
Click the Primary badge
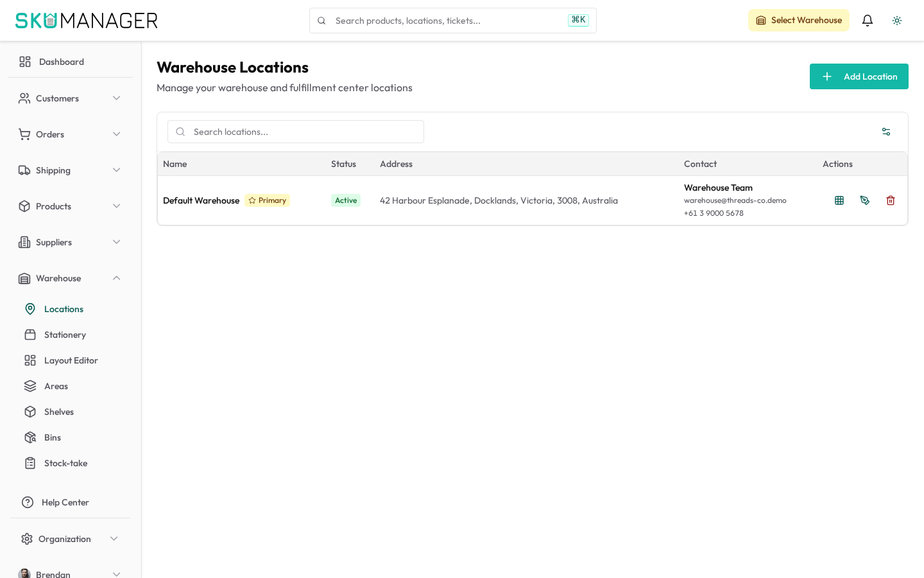pos(267,200)
